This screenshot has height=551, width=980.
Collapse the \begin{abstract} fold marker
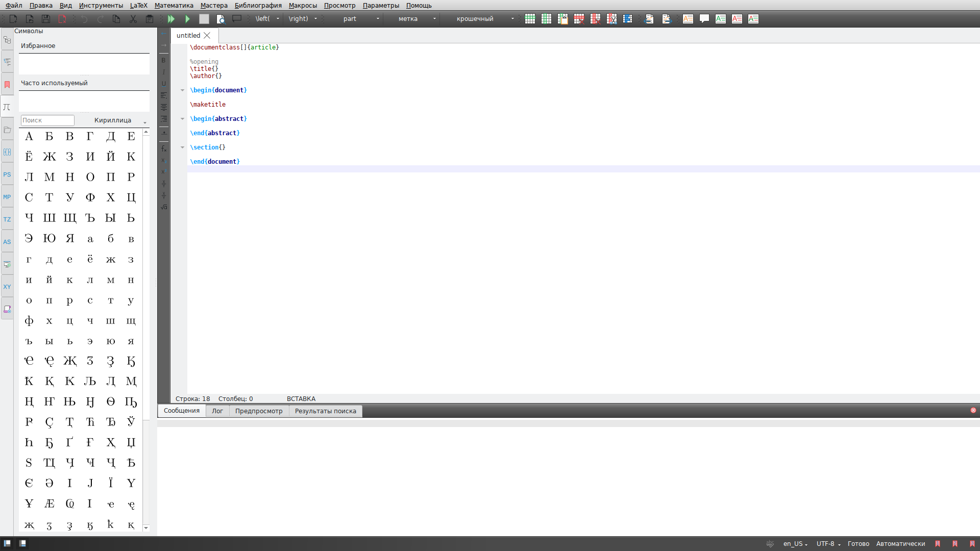[x=182, y=119]
